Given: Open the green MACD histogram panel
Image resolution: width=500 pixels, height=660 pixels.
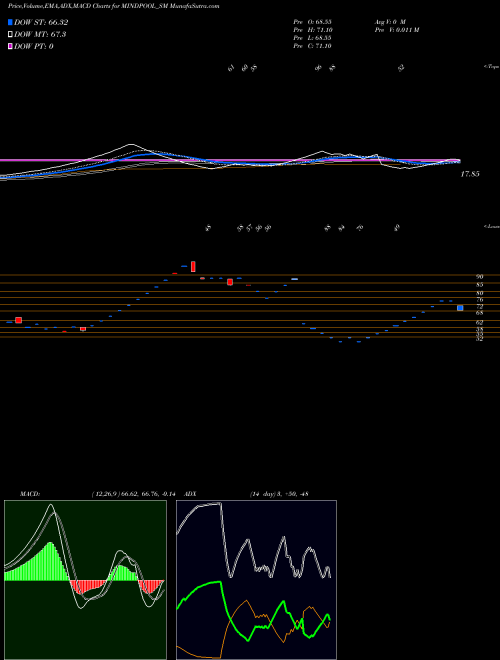Looking at the screenshot, I should 85,580.
